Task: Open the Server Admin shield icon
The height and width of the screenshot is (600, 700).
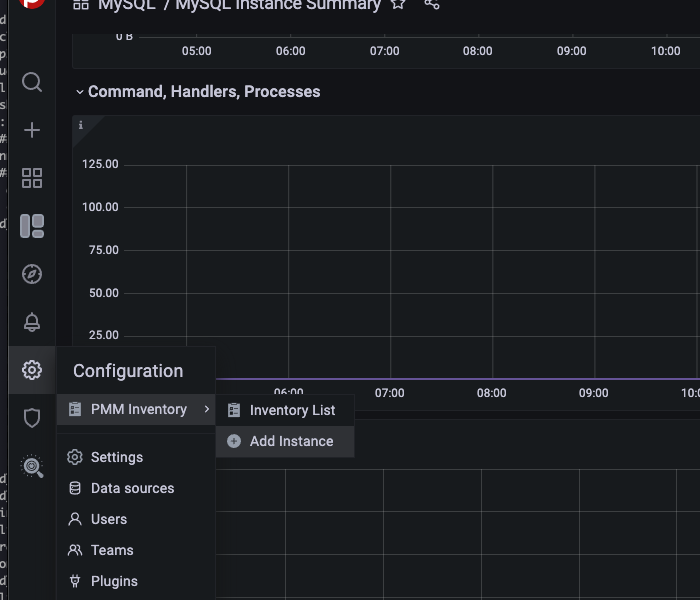Action: 32,418
